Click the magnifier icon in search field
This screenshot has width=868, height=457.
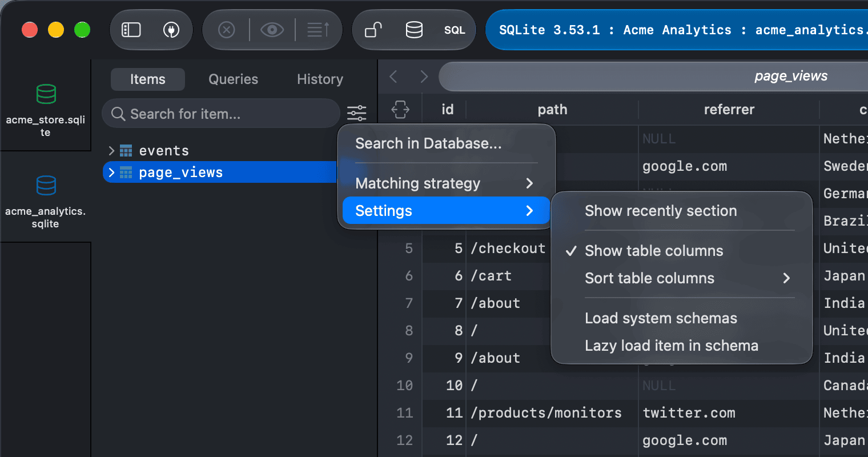(x=118, y=114)
